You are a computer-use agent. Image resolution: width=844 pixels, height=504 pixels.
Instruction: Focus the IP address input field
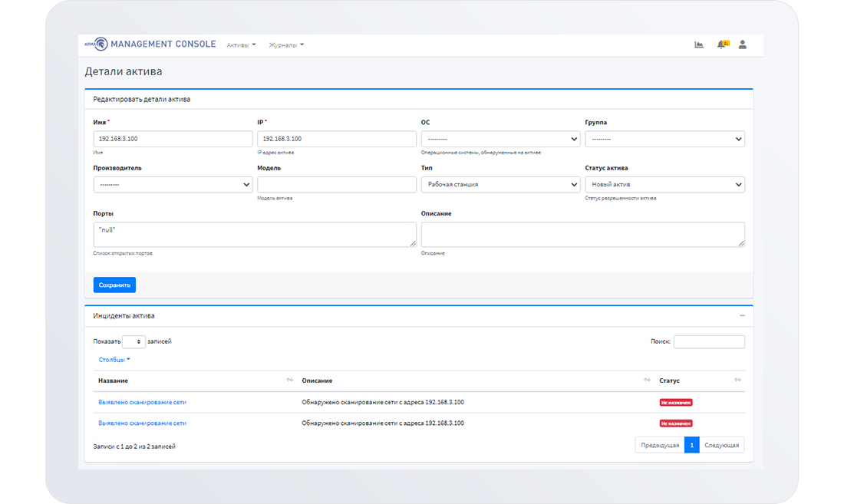click(336, 139)
